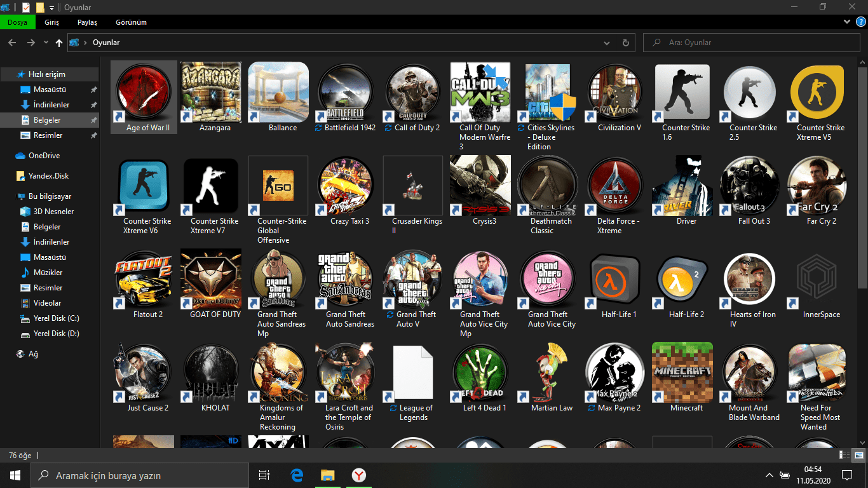Switch to the Görünüm ribbon tab
The image size is (868, 488).
point(131,22)
